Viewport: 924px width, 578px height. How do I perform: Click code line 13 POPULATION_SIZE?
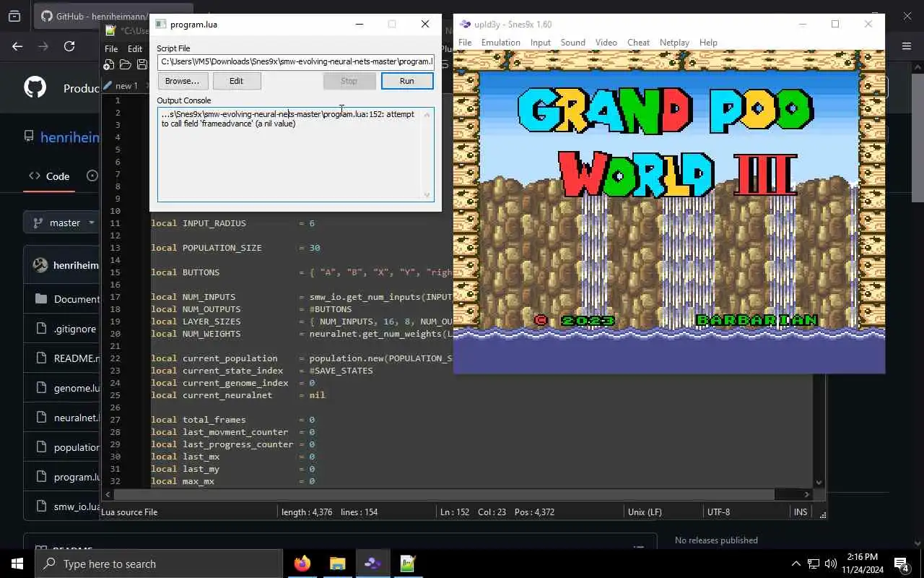pyautogui.click(x=235, y=248)
